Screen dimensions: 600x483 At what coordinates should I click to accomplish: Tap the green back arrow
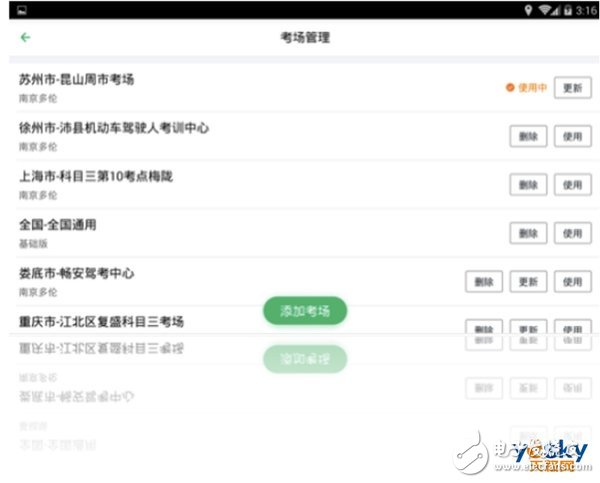click(x=25, y=38)
